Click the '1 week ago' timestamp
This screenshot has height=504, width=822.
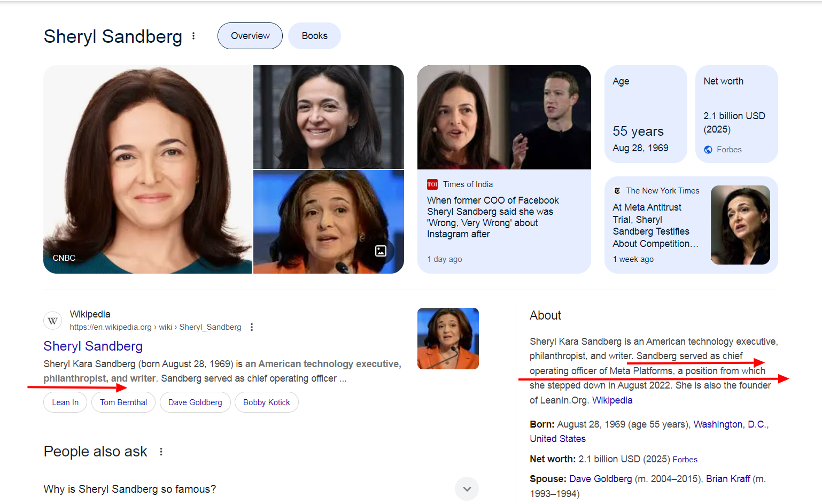click(x=633, y=259)
